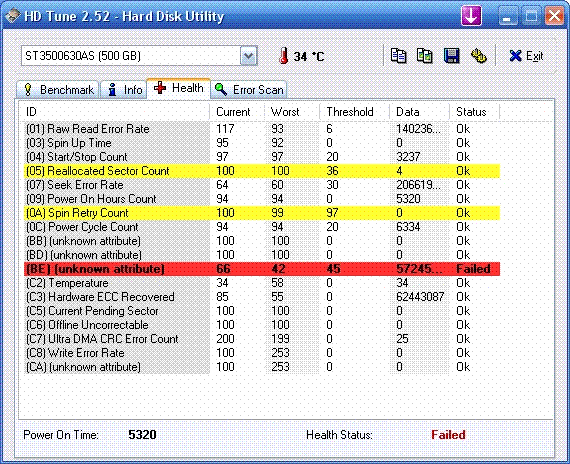Select the (CA) unknown attribute row
This screenshot has width=570, height=464.
262,367
